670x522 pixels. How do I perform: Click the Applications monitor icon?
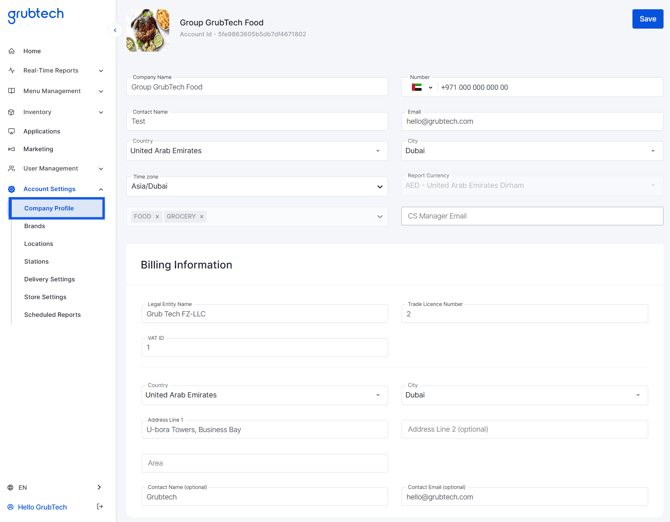(x=12, y=131)
